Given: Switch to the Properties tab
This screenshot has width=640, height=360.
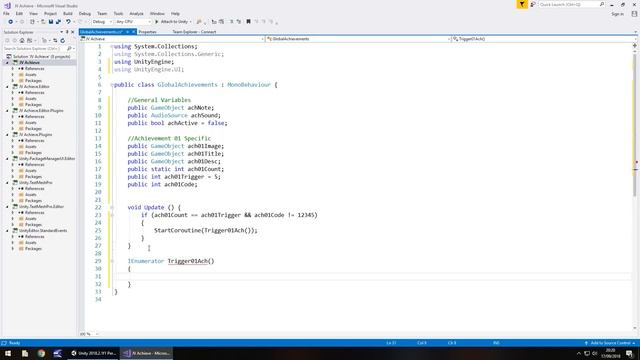Looking at the screenshot, I should click(x=147, y=32).
